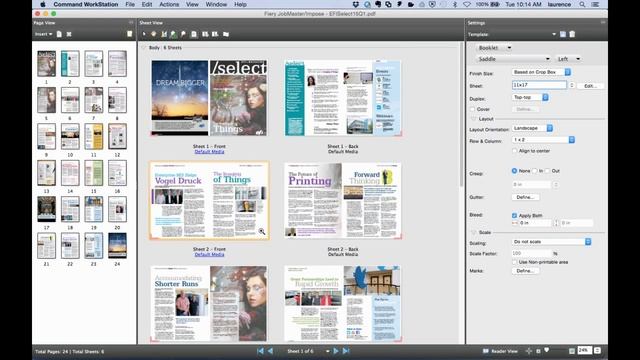Click the single page icon in Sheet View toolbar
Screen dimensions: 640x360
coord(194,34)
